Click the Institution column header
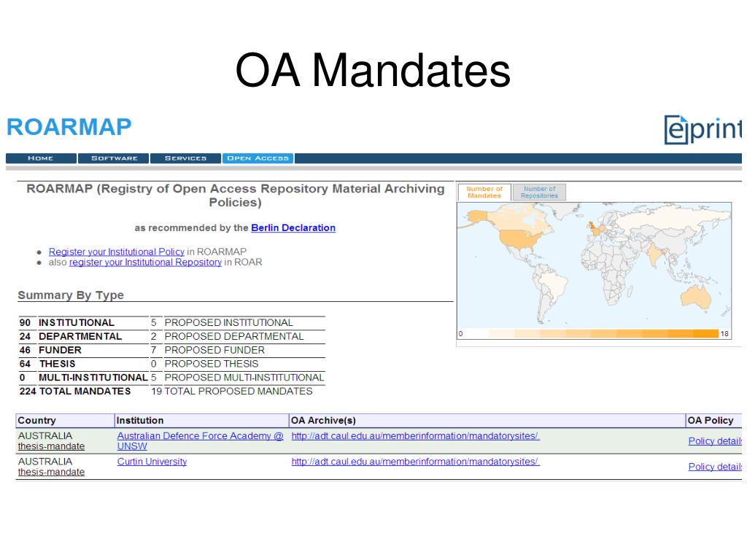 coord(201,421)
